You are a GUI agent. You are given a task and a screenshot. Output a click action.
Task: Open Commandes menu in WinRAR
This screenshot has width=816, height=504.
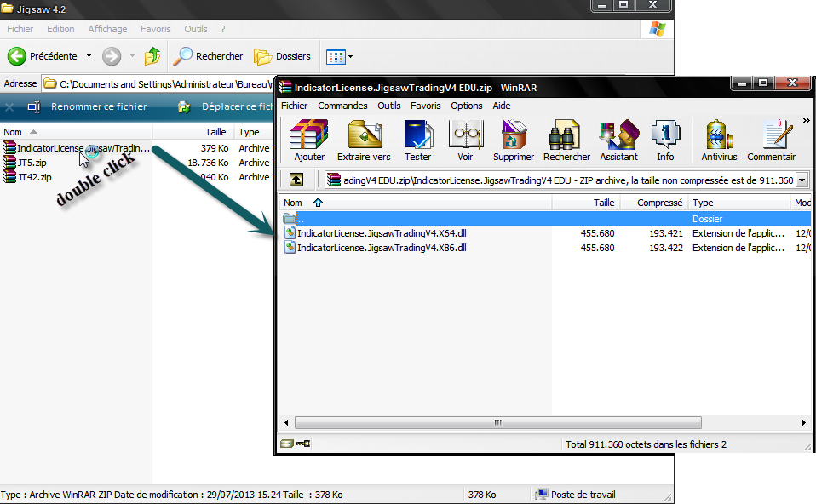coord(342,106)
